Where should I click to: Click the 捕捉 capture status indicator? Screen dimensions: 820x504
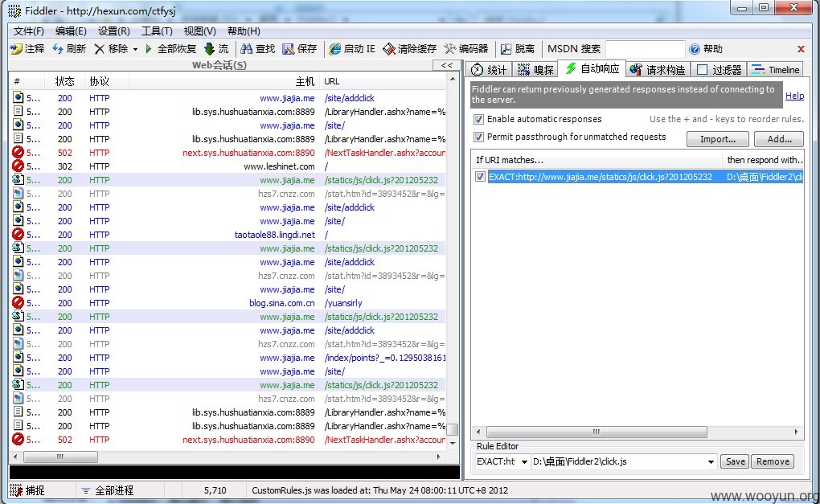(27, 490)
